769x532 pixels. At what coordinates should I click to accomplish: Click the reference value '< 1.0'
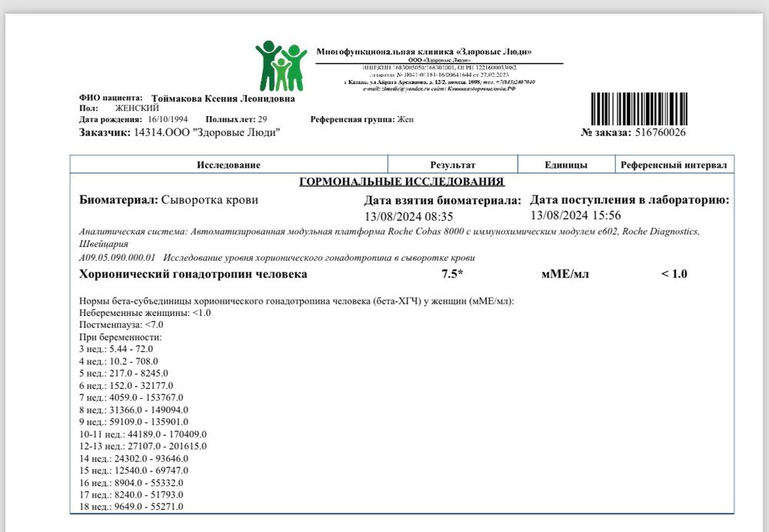pos(674,274)
